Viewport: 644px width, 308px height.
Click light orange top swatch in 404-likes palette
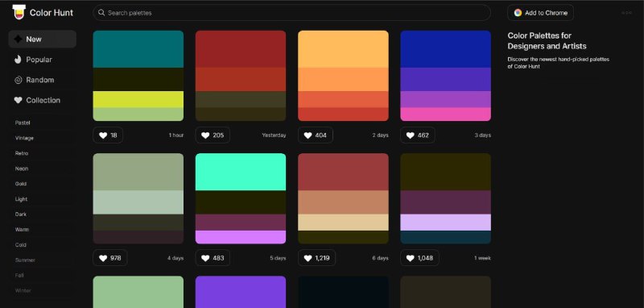click(x=344, y=49)
